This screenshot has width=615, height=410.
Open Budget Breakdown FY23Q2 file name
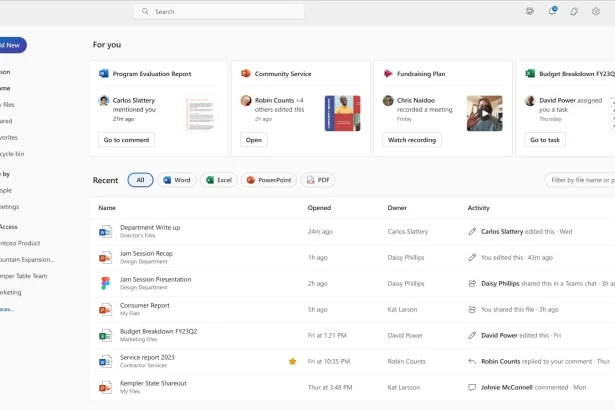coord(158,331)
